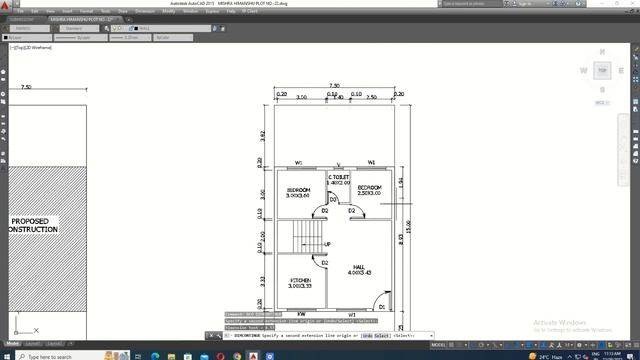Click Sign In in the title bar
The height and width of the screenshot is (360, 640).
525,4
